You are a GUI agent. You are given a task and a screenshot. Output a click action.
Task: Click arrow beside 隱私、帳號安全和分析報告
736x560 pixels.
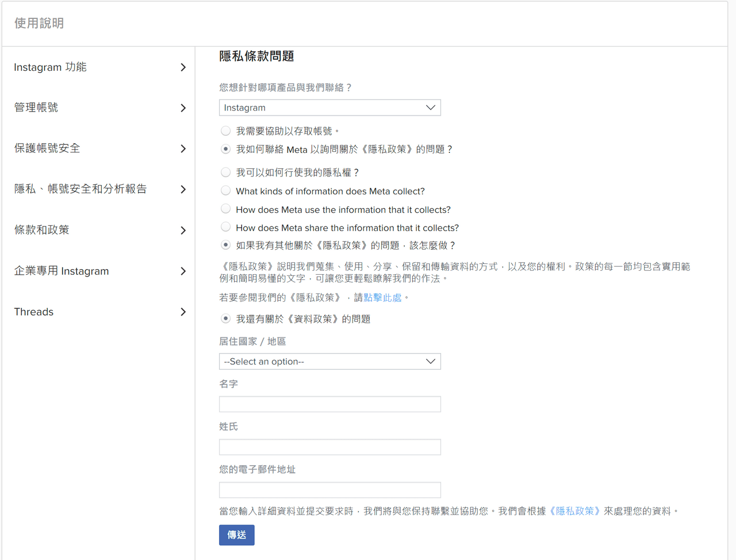click(x=183, y=190)
